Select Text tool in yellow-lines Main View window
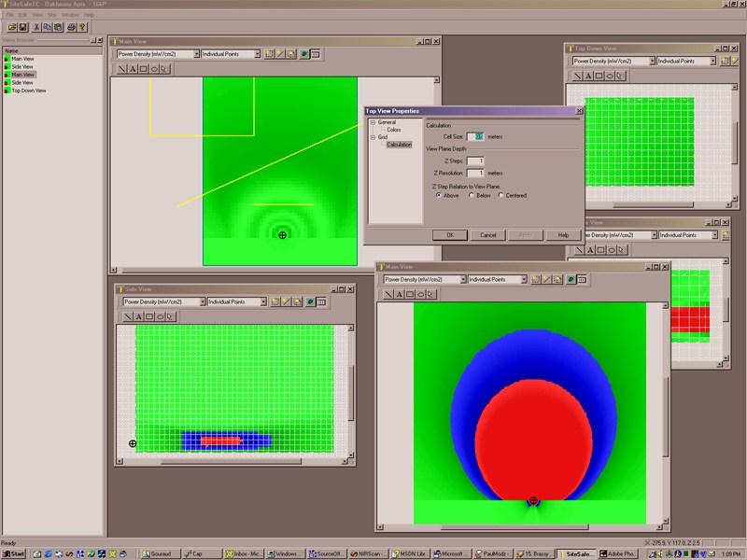The height and width of the screenshot is (560, 747). click(x=133, y=69)
